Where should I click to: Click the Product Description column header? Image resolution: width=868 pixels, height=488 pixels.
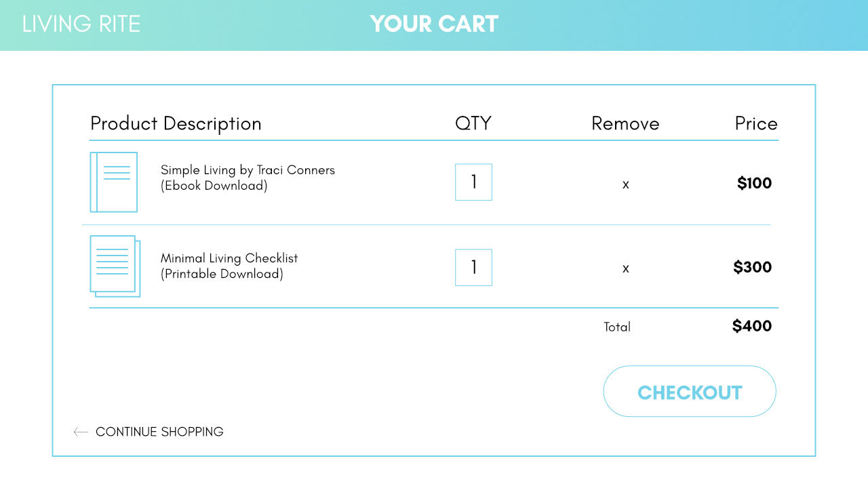coord(176,123)
